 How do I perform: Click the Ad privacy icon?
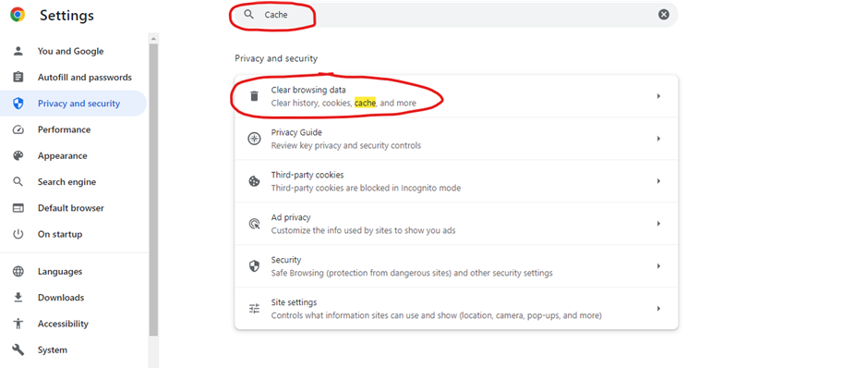[x=254, y=224]
